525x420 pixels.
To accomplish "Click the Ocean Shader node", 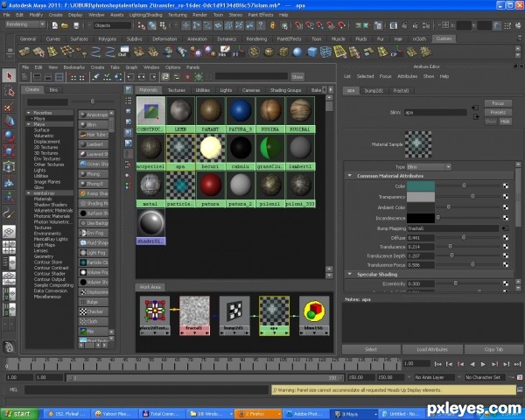I will coord(94,164).
